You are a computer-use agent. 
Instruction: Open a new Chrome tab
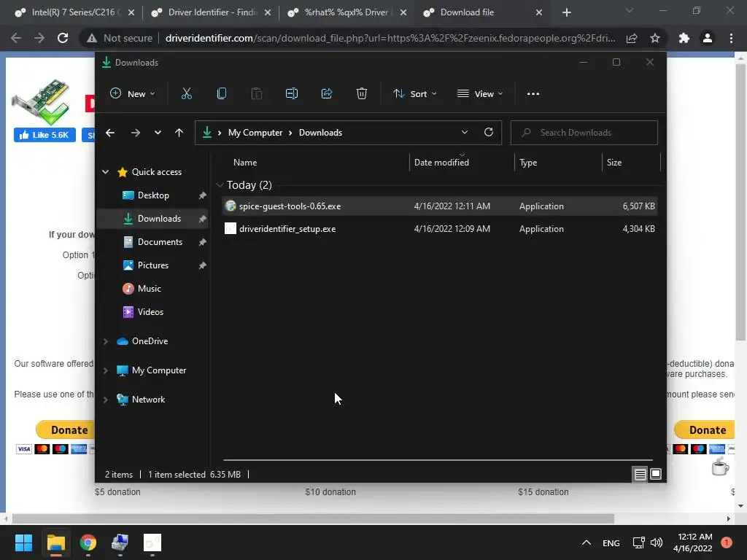[x=566, y=12]
